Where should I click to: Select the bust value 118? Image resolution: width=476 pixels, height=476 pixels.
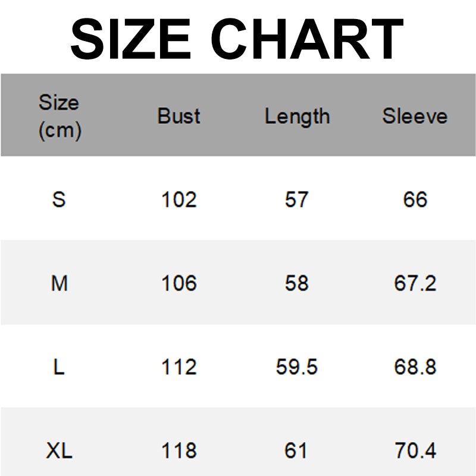click(178, 451)
